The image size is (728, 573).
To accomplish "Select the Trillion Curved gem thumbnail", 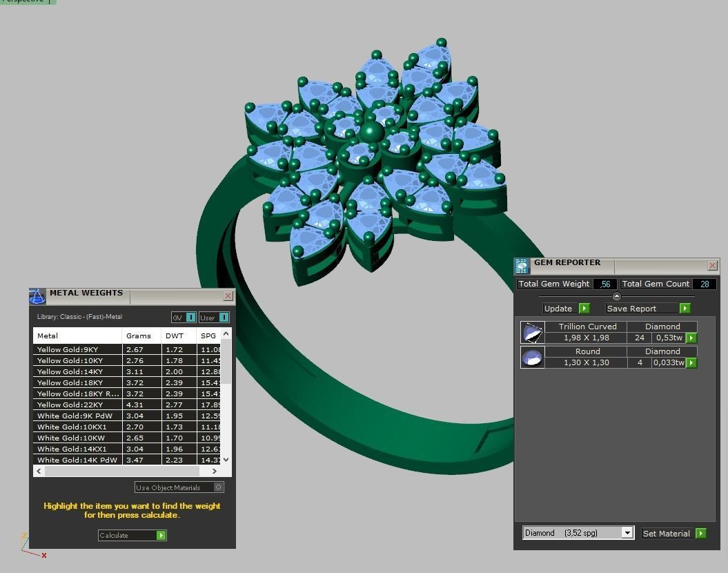I will (533, 333).
